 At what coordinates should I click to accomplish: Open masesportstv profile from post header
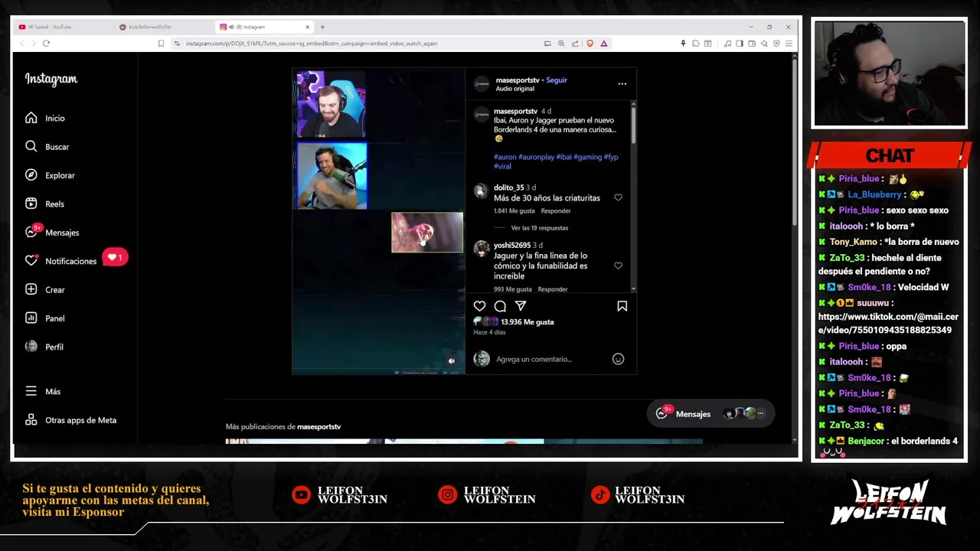pos(517,80)
